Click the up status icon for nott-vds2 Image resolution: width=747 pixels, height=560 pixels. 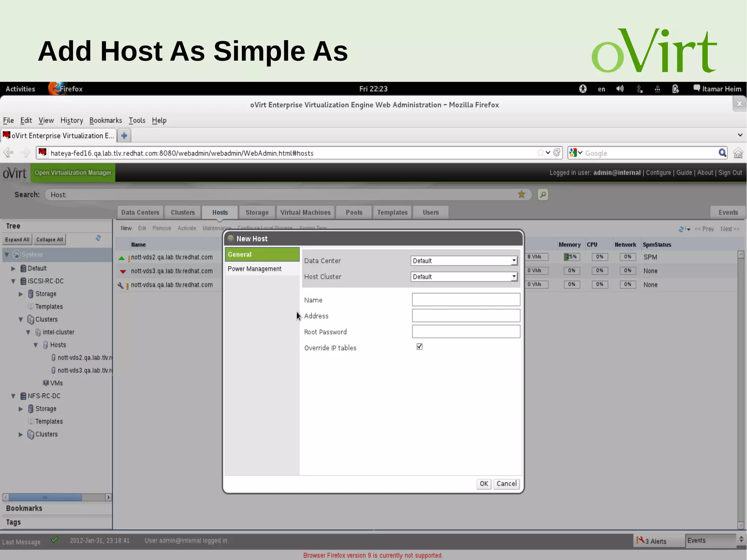point(121,258)
